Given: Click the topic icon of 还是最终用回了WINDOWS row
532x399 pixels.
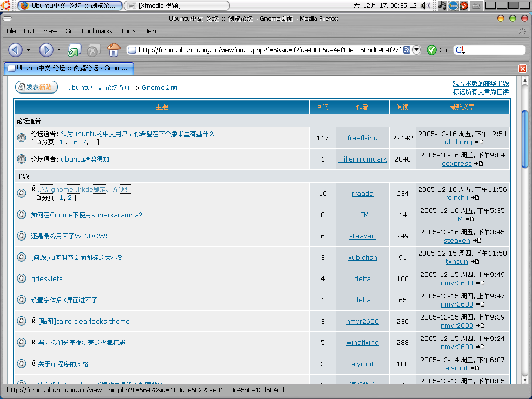Looking at the screenshot, I should tap(21, 236).
